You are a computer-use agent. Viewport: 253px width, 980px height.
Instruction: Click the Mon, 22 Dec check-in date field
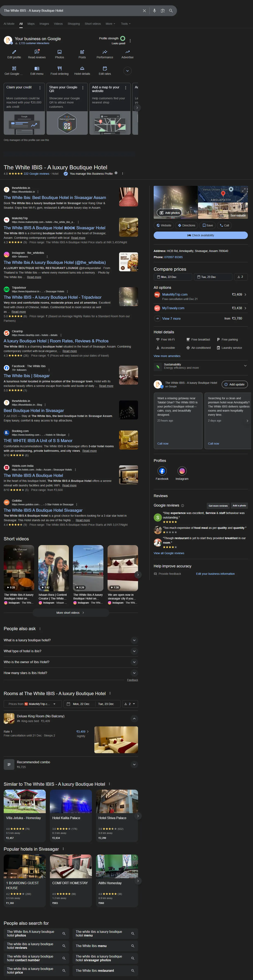coord(173,277)
